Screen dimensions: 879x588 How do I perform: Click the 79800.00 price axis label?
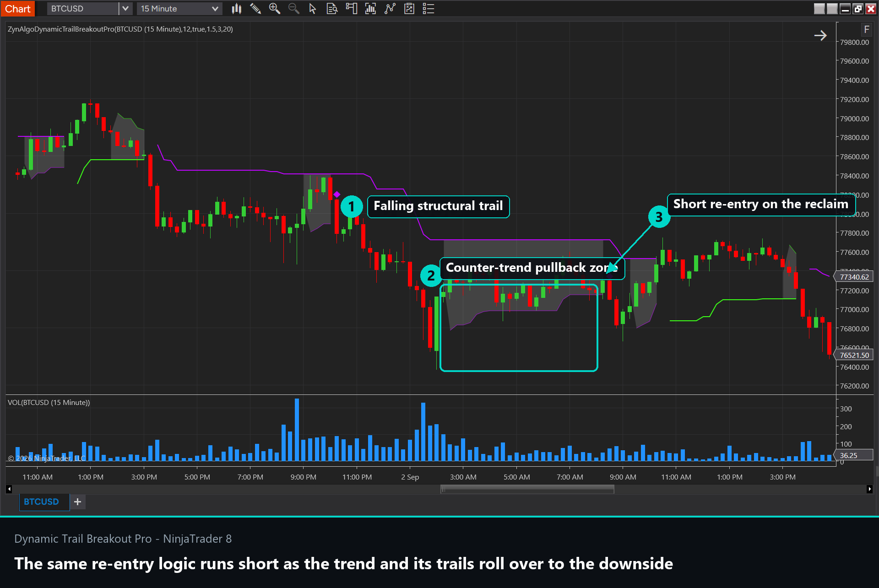tap(854, 42)
